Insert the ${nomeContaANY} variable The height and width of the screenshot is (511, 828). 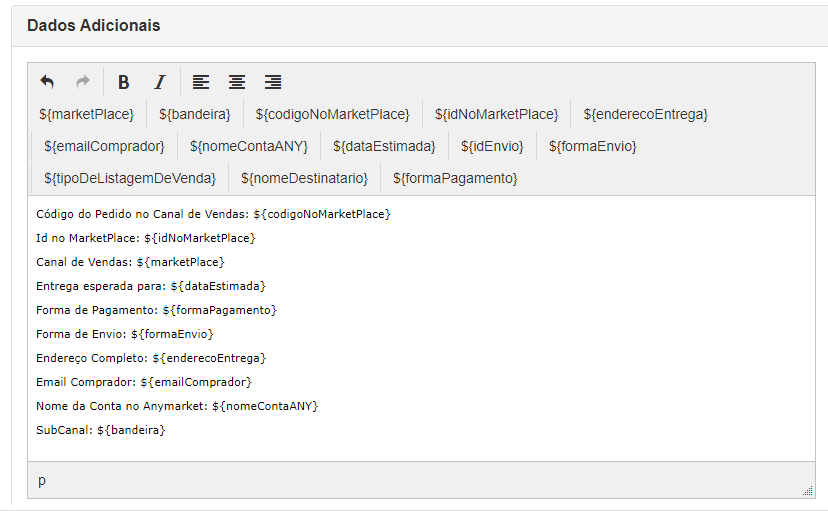[249, 146]
